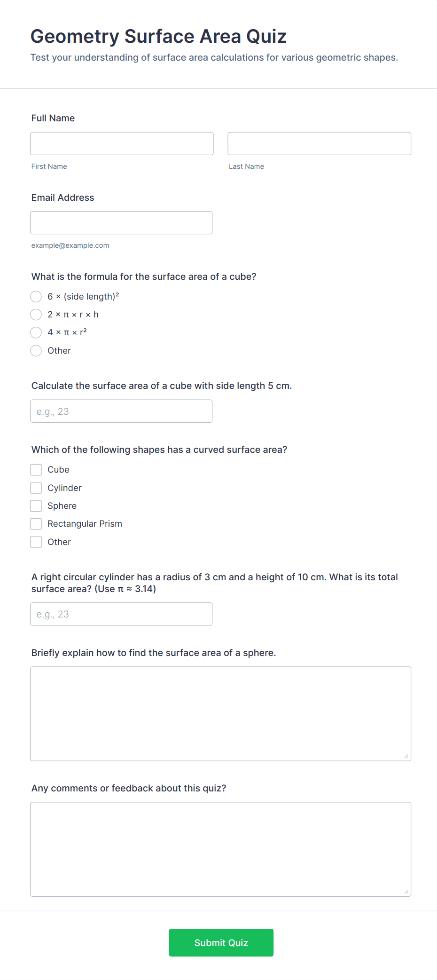The image size is (437, 980).
Task: Click the First Name input field
Action: pos(121,143)
